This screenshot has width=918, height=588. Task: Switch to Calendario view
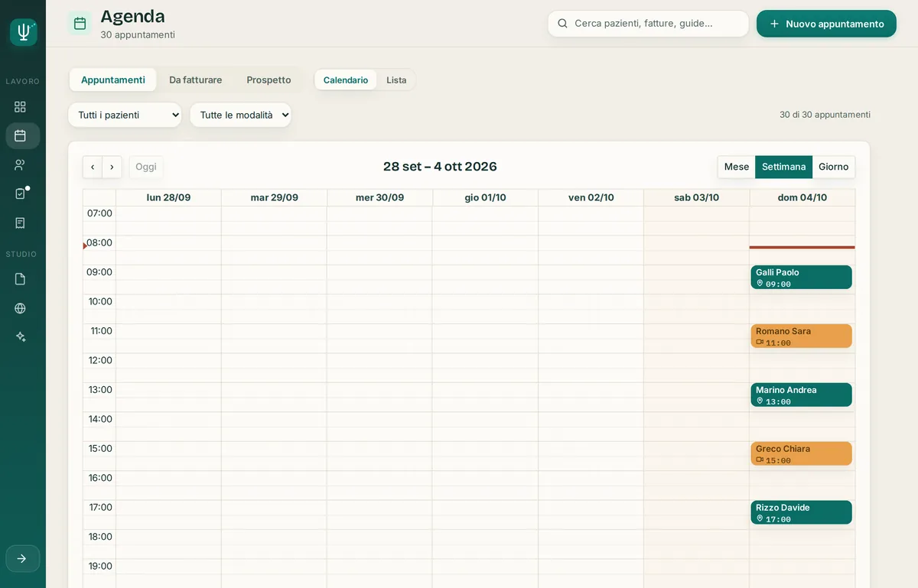[346, 80]
